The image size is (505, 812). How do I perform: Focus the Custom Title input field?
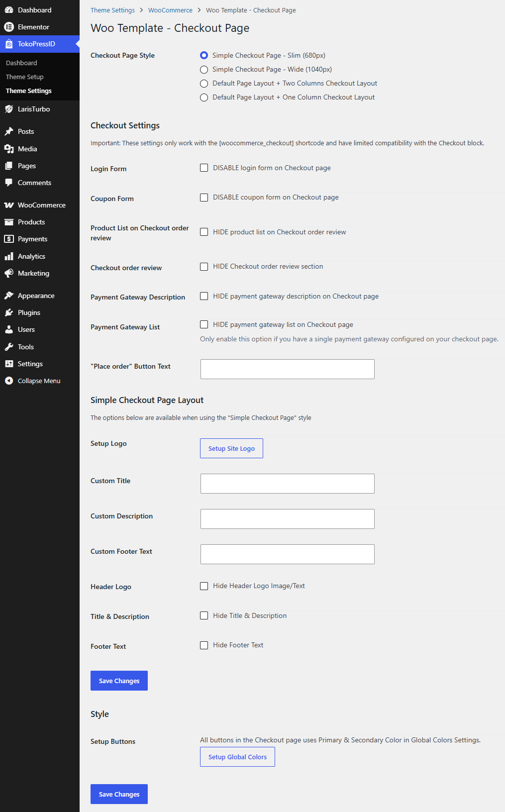tap(288, 484)
